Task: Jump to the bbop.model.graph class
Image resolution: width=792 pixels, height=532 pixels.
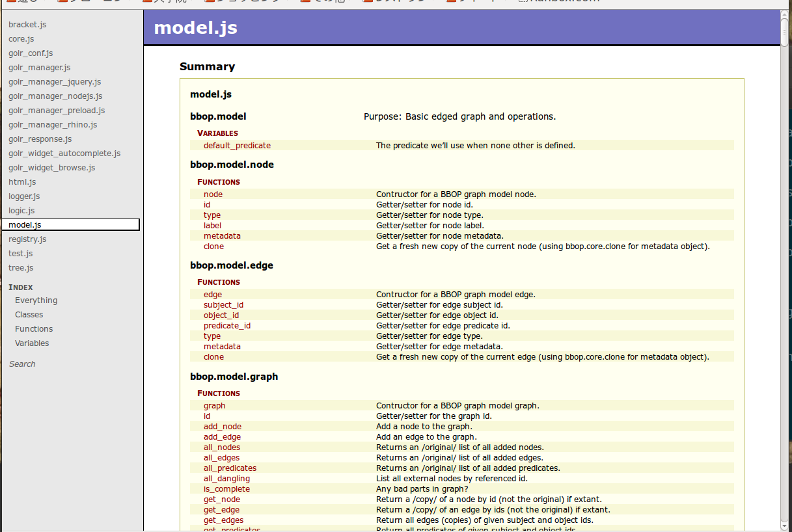Action: coord(234,377)
